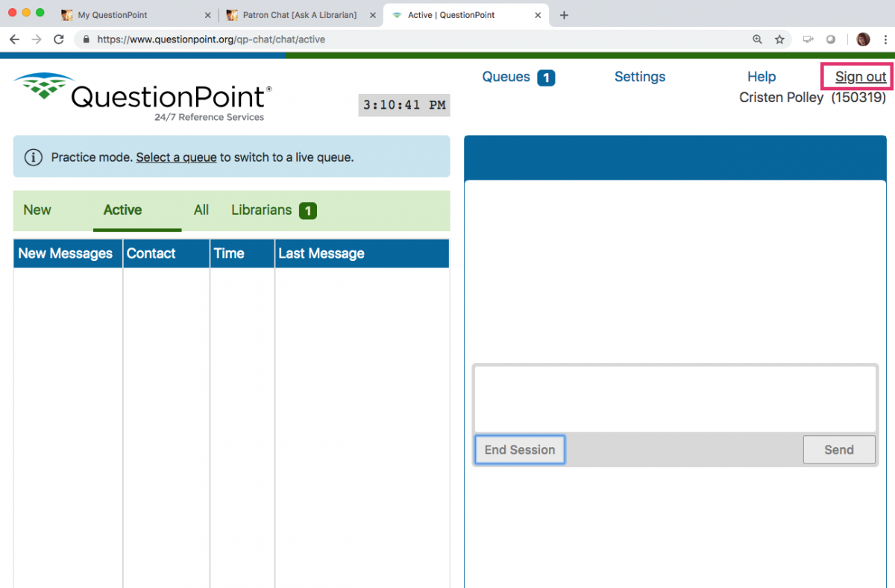The height and width of the screenshot is (588, 895).
Task: Open the Help page
Action: click(761, 77)
